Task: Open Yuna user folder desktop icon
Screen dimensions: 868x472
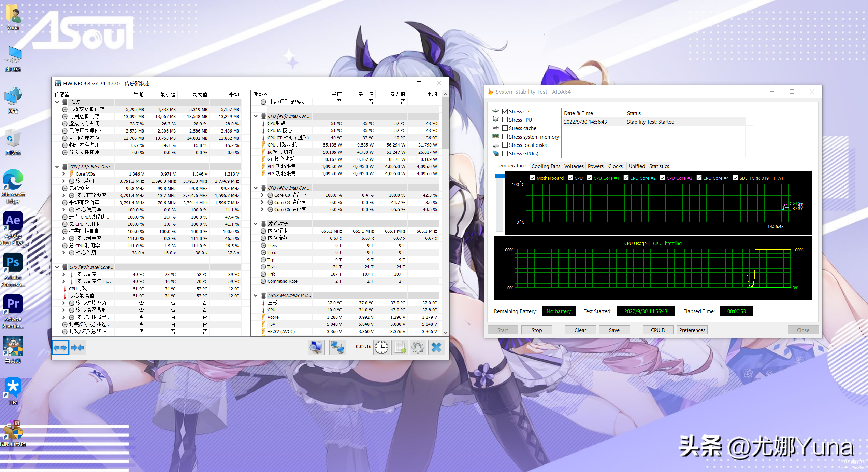Action: point(13,17)
